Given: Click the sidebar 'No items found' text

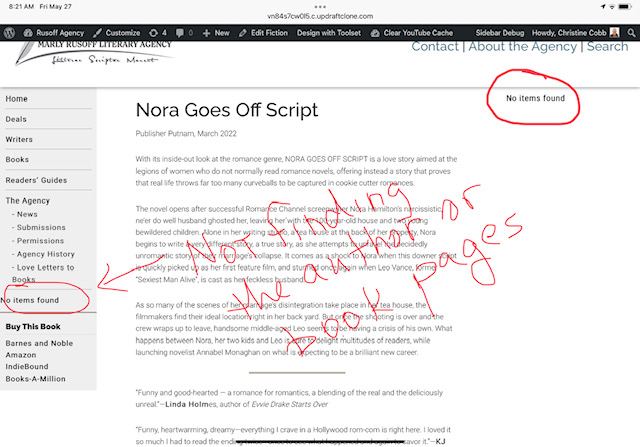Looking at the screenshot, I should click(x=30, y=300).
